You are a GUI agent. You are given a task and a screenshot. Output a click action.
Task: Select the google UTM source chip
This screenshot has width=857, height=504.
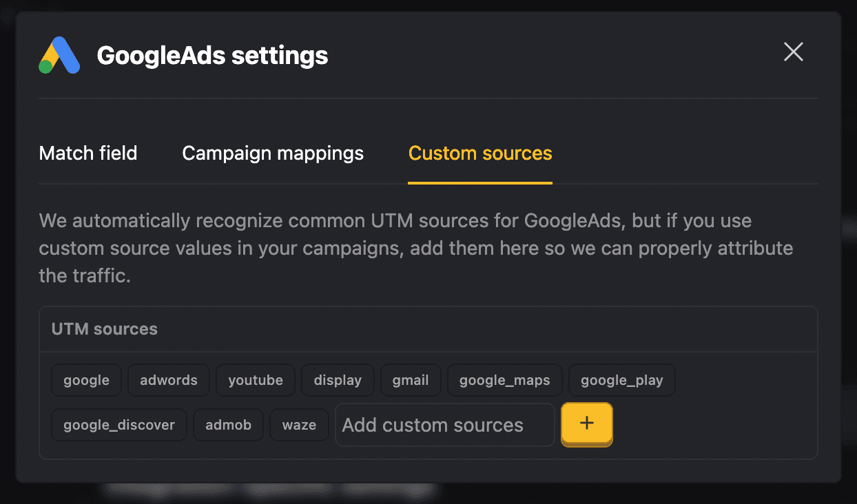click(x=86, y=379)
